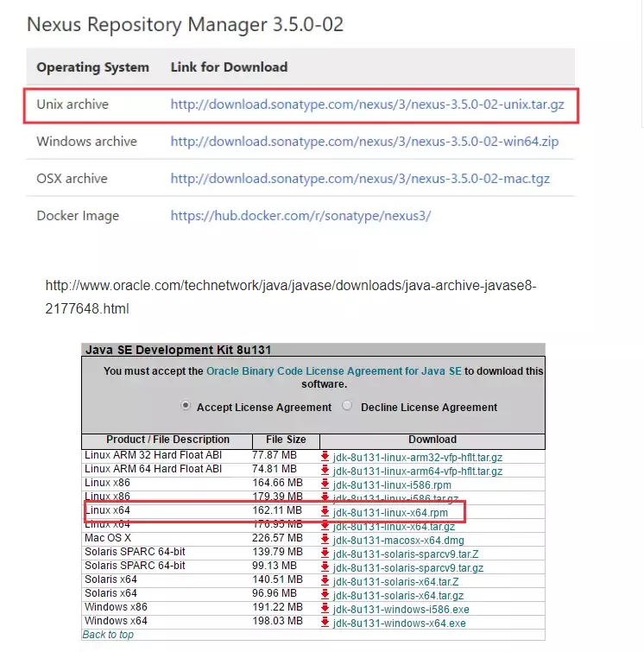This screenshot has width=644, height=652.
Task: Click the Operating System column header
Action: tap(92, 67)
